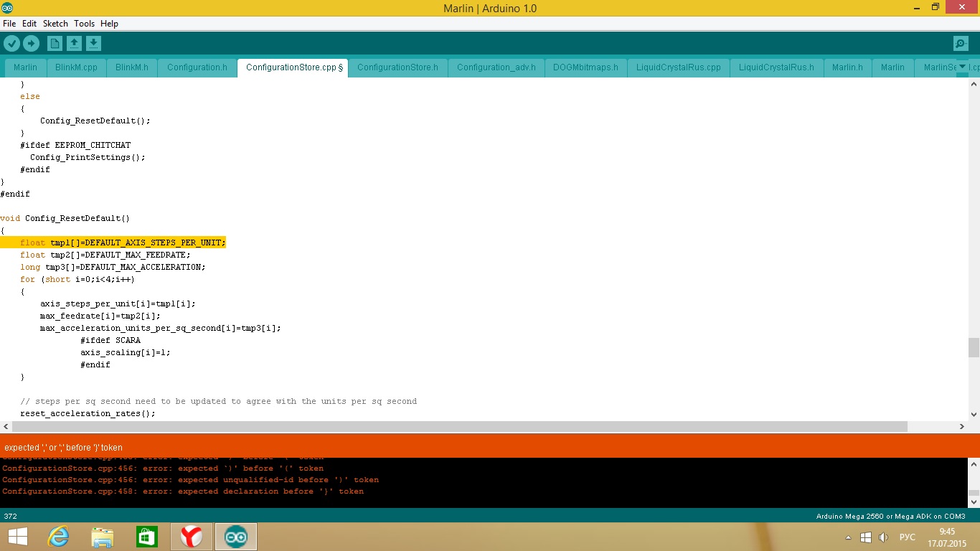Open the Configuration_adv.h tab
The width and height of the screenshot is (980, 551).
tap(496, 67)
